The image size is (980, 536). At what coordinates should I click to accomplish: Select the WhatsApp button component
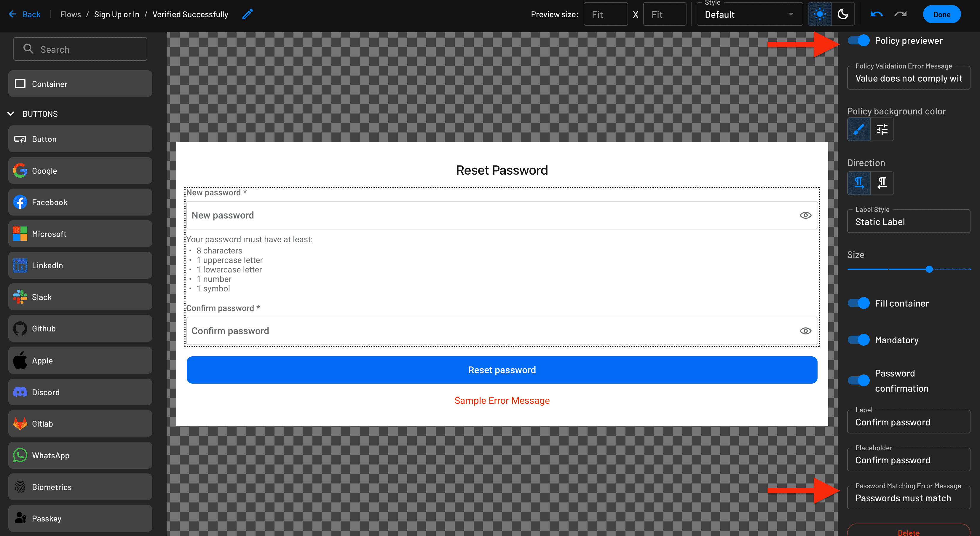point(80,455)
